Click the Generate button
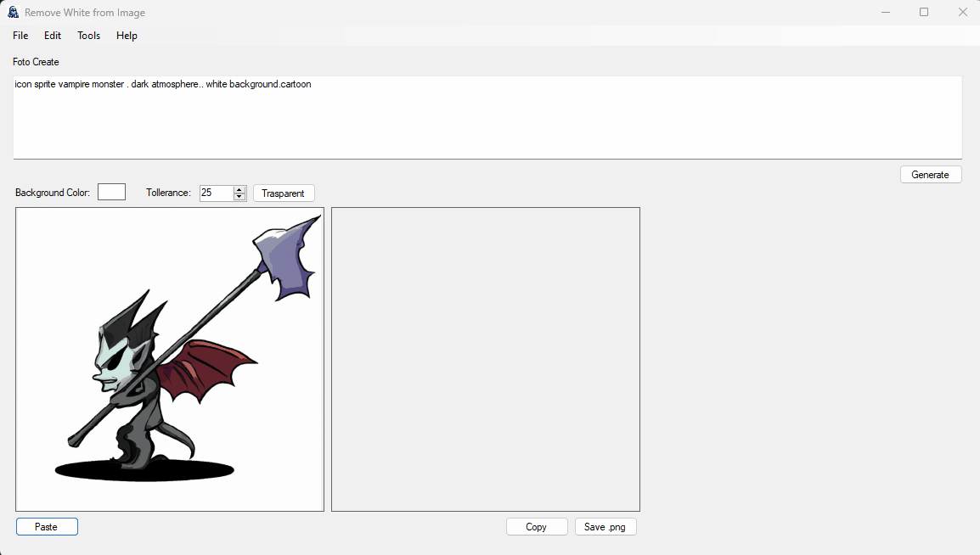 931,175
